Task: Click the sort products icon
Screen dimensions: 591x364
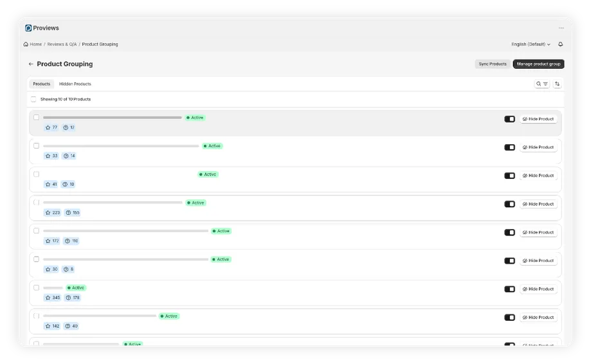Action: click(558, 84)
